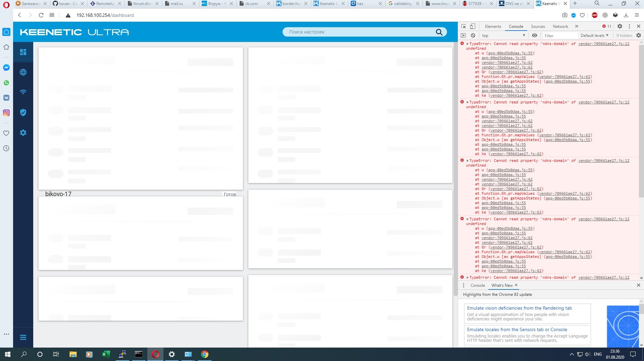Screen dimensions: 644x361
Task: Clear the DevTools console
Action: point(473,35)
